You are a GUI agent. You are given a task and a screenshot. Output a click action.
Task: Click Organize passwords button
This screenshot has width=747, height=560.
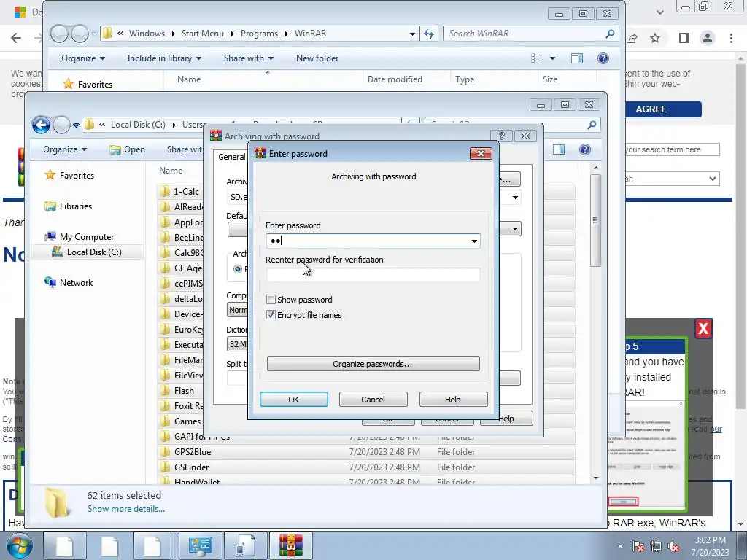(373, 364)
